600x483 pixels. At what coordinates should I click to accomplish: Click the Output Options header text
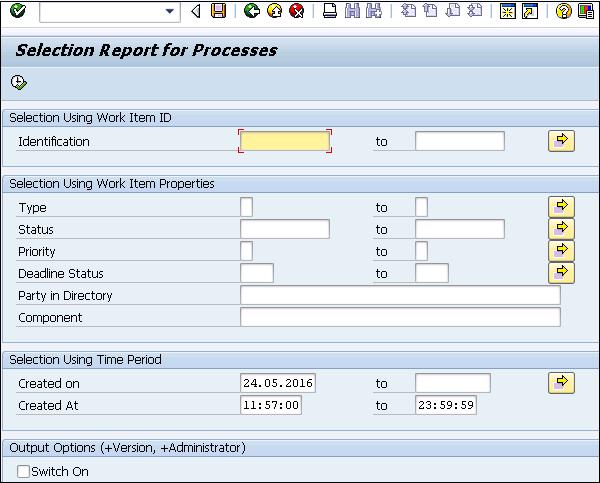coord(127,448)
